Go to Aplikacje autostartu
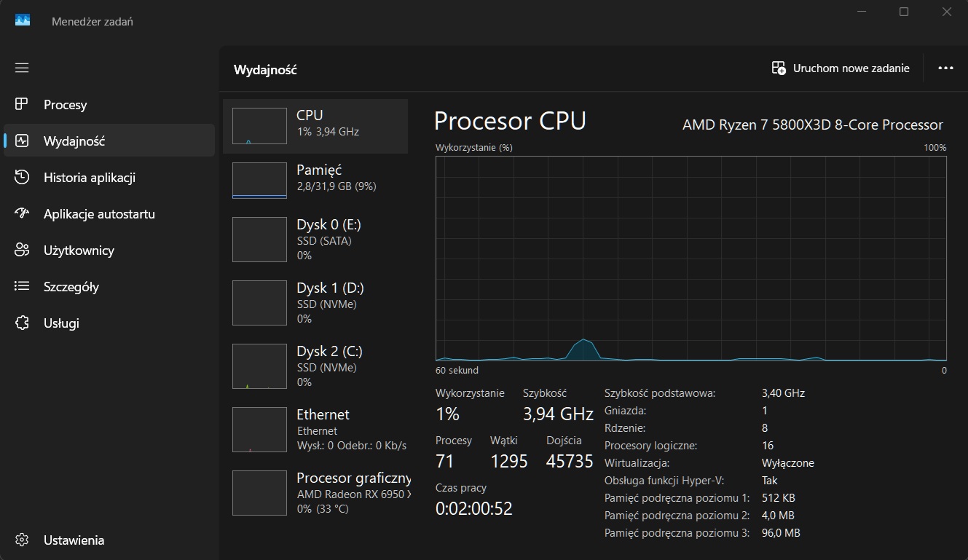 pyautogui.click(x=109, y=213)
